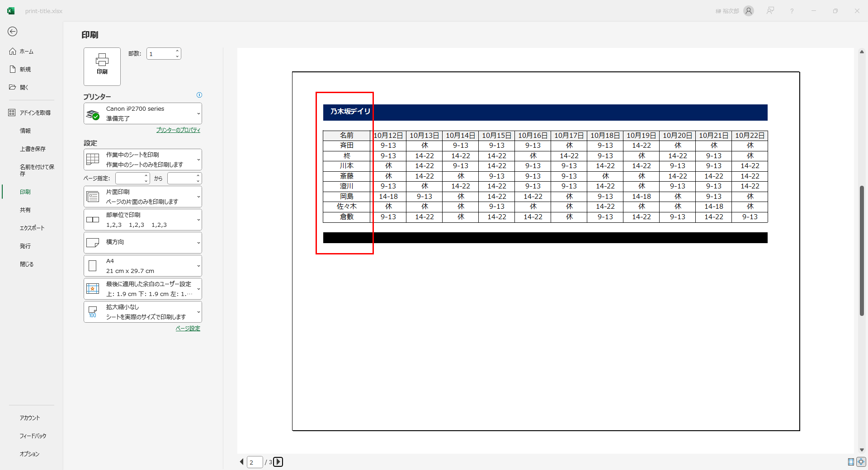Viewport: 868px width, 470px height.
Task: Click the one-sided page icon
Action: [x=93, y=197]
